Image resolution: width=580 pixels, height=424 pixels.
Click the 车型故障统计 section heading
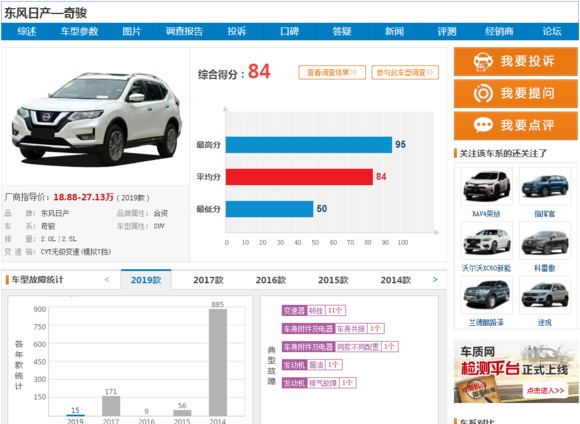[x=37, y=280]
